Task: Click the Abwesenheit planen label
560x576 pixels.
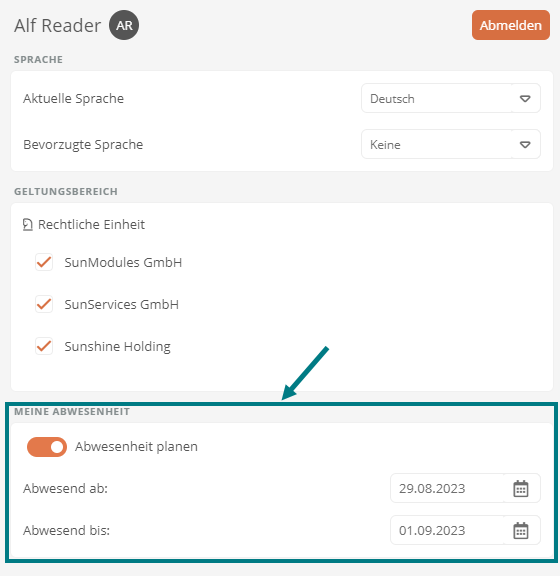Action: tap(136, 447)
